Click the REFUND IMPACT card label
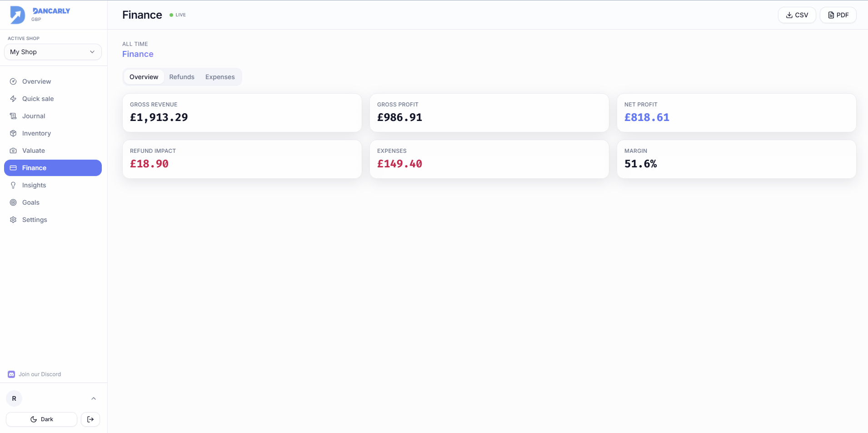 tap(153, 151)
